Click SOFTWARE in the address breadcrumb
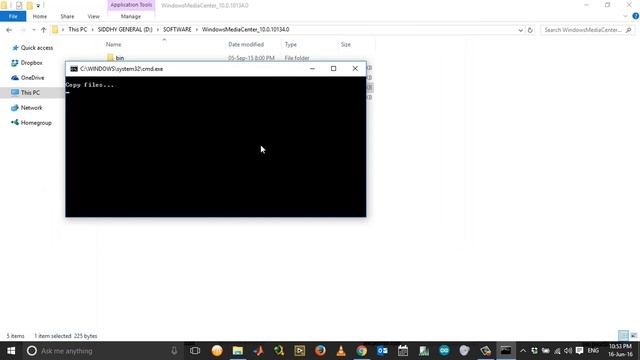Image resolution: width=640 pixels, height=360 pixels. tap(177, 29)
